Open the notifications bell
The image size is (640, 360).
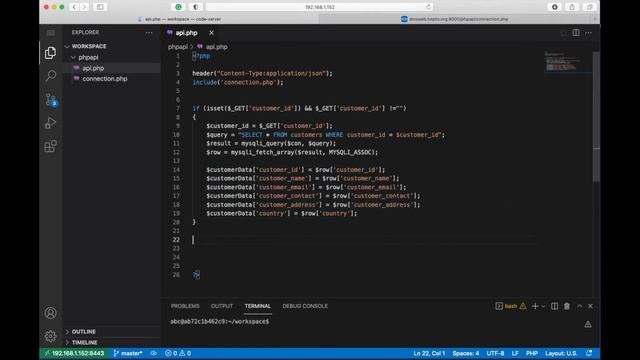pos(589,353)
